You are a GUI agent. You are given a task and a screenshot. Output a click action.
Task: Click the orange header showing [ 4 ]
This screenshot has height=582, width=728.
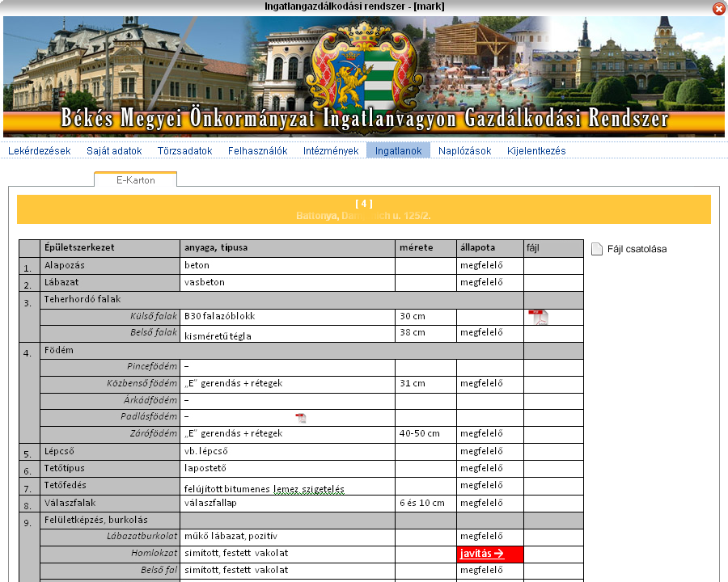click(363, 209)
